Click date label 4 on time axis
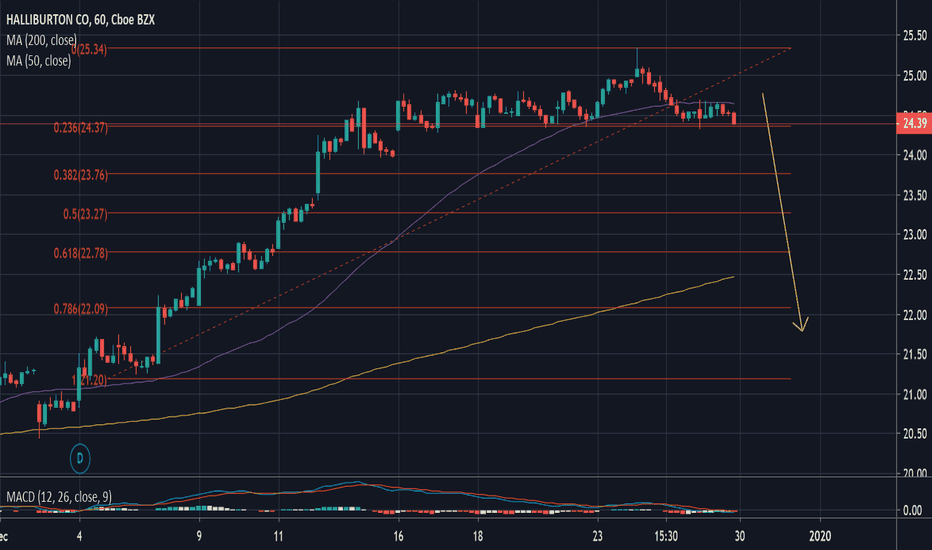932x550 pixels. point(80,536)
